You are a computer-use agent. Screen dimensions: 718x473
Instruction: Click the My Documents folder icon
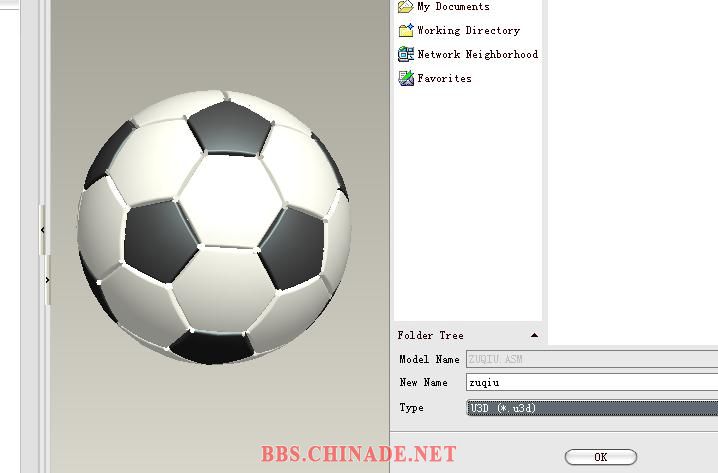(406, 6)
